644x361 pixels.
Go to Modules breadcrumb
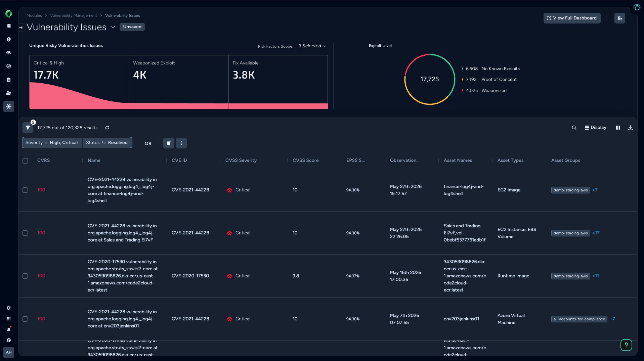click(34, 15)
